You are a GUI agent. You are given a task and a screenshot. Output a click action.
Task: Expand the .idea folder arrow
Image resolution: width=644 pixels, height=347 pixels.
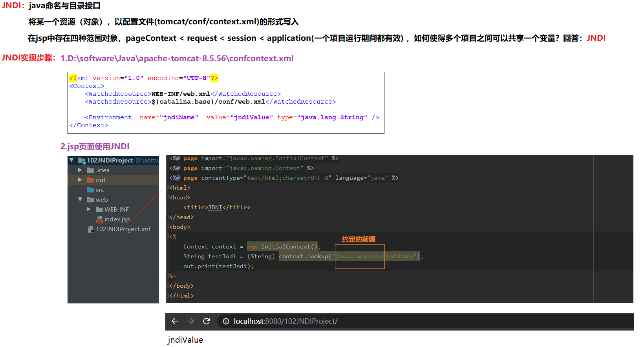(x=80, y=170)
